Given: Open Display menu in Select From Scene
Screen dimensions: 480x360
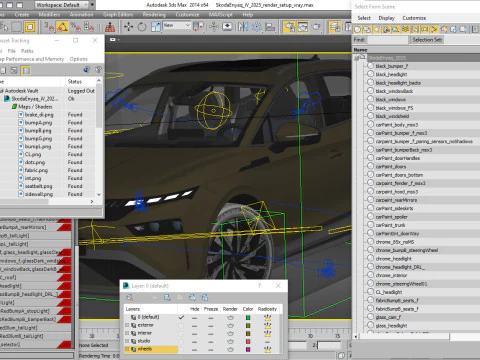Looking at the screenshot, I should click(386, 18).
